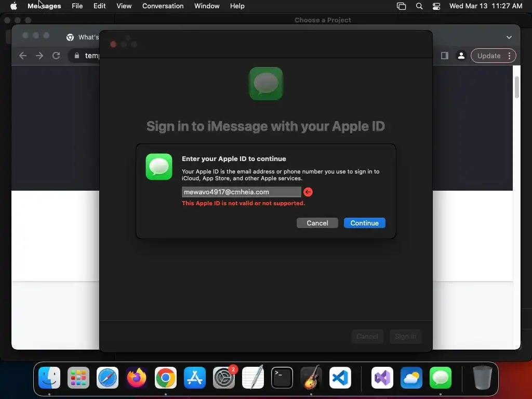
Task: Open Stage Manager icon in menu bar
Action: coord(402,6)
